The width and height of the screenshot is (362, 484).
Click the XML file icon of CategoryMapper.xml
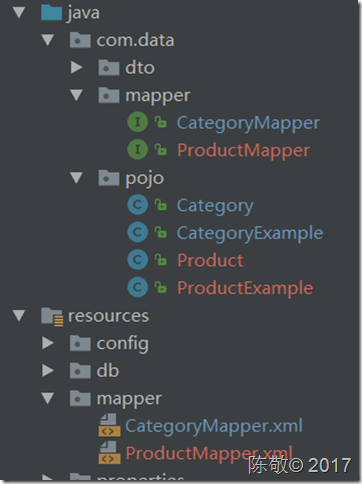point(109,425)
